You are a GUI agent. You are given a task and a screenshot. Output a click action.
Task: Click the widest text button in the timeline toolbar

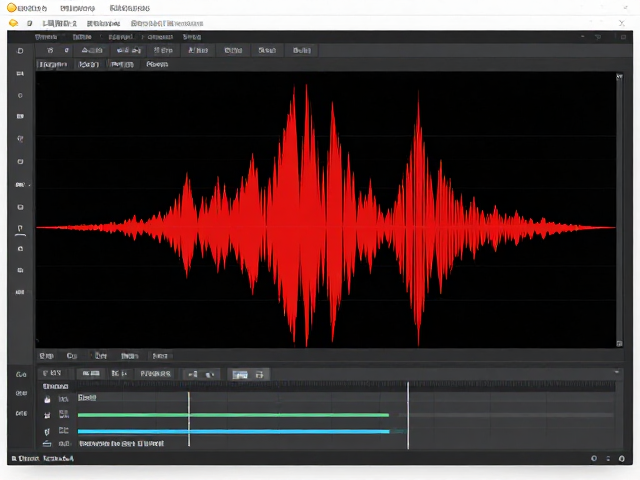[x=156, y=373]
